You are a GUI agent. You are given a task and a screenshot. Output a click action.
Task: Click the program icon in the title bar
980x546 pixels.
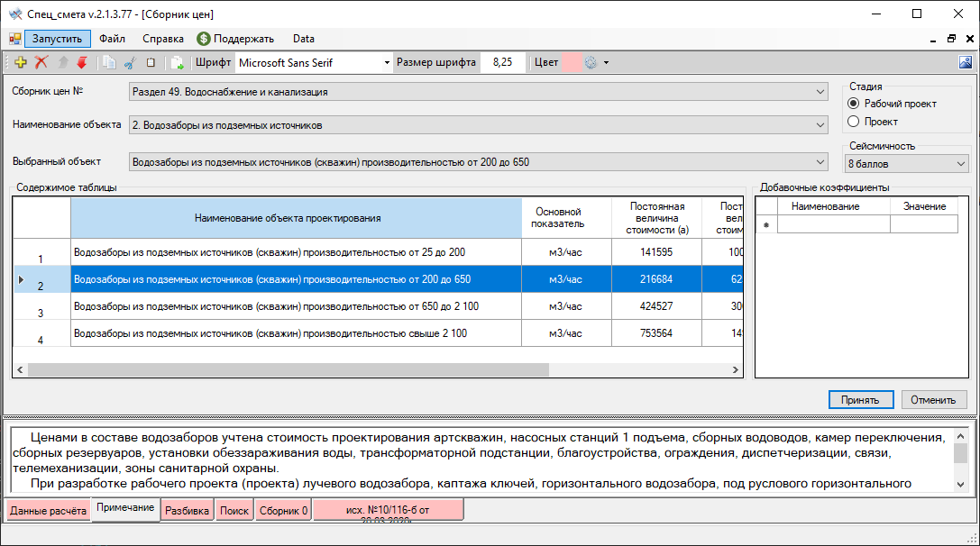[x=15, y=14]
